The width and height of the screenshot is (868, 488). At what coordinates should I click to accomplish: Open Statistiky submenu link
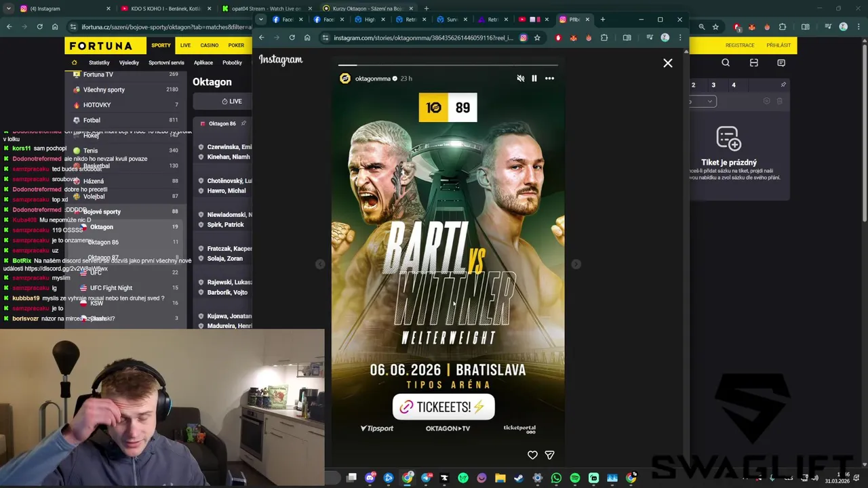(x=99, y=63)
